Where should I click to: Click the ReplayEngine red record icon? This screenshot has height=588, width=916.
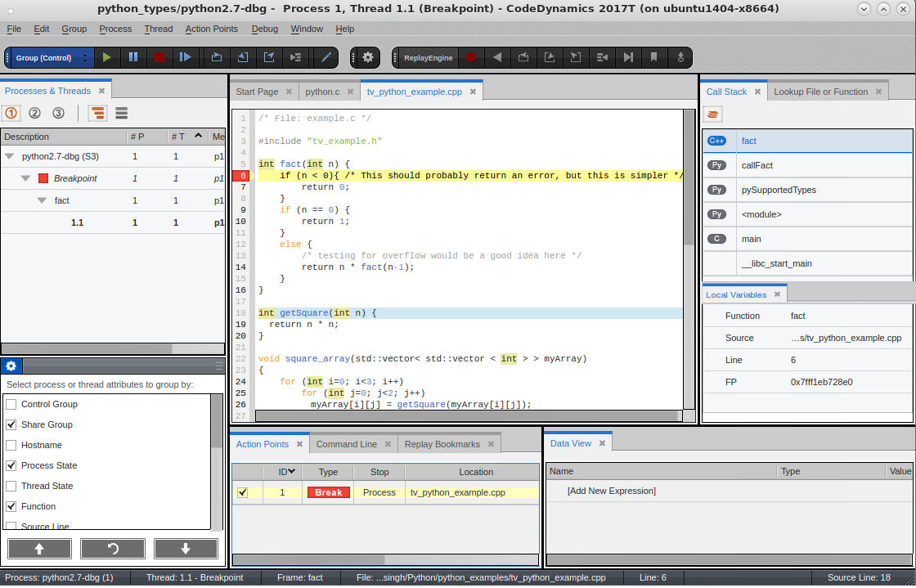pos(470,57)
